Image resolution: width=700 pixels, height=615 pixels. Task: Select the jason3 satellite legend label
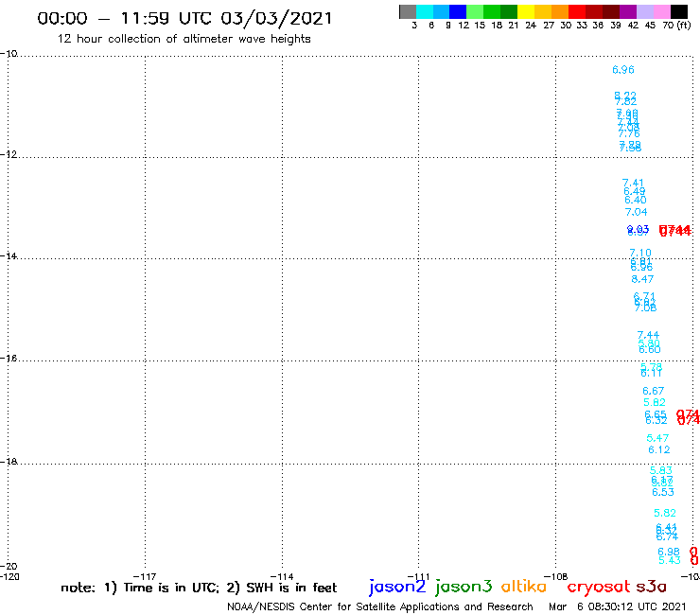(464, 587)
